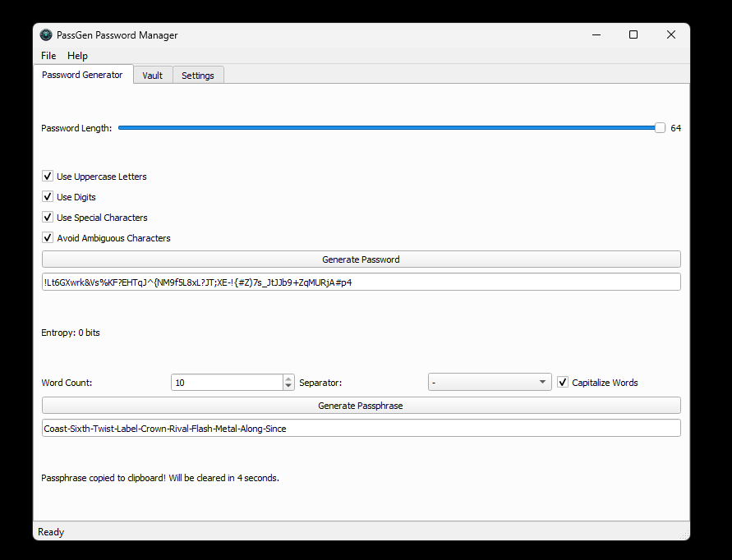Click the Word Count down arrow

(288, 387)
